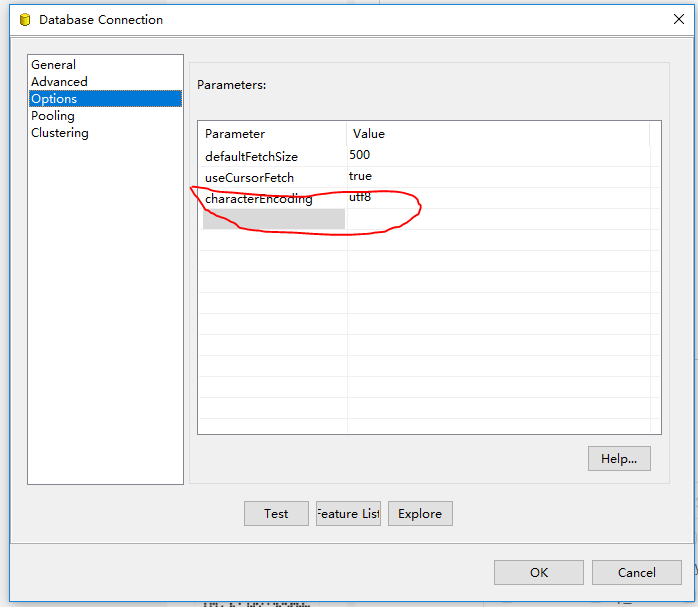
Task: Switch to the Pooling section
Action: 105,116
